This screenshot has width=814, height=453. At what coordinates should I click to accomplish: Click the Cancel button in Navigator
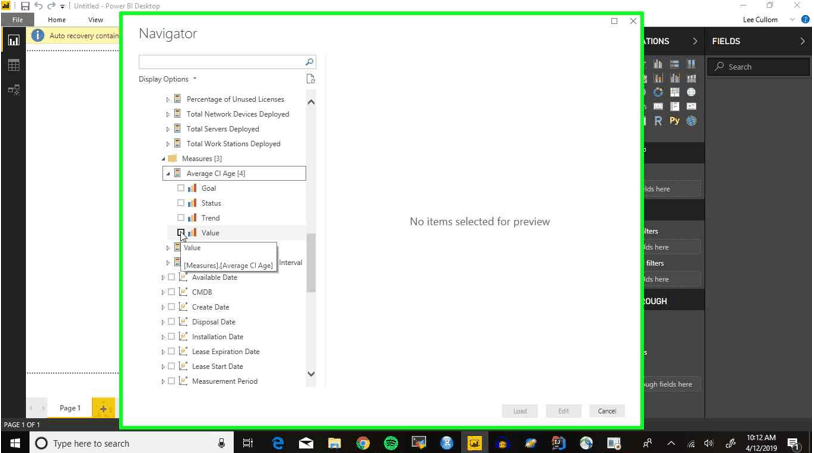pyautogui.click(x=607, y=411)
